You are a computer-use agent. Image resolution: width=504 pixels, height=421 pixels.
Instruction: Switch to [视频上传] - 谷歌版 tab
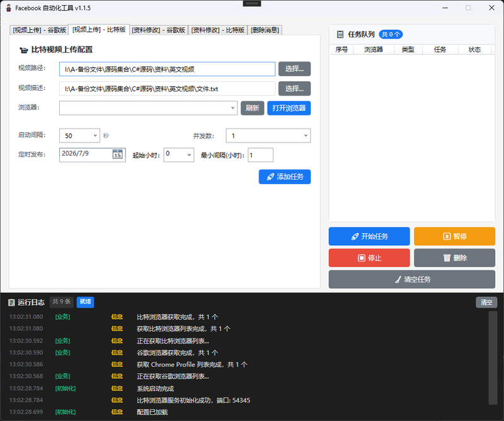click(39, 30)
